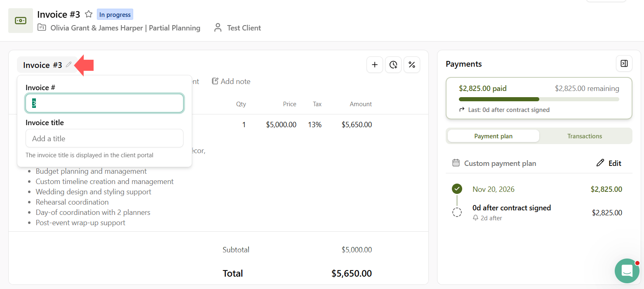Click the arrow icon before Last payment

462,110
